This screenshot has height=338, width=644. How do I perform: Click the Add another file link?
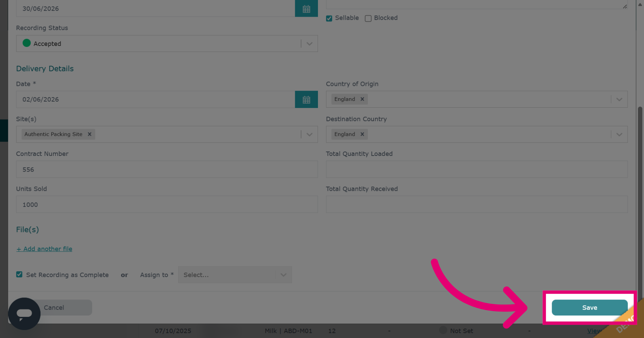[x=44, y=249]
